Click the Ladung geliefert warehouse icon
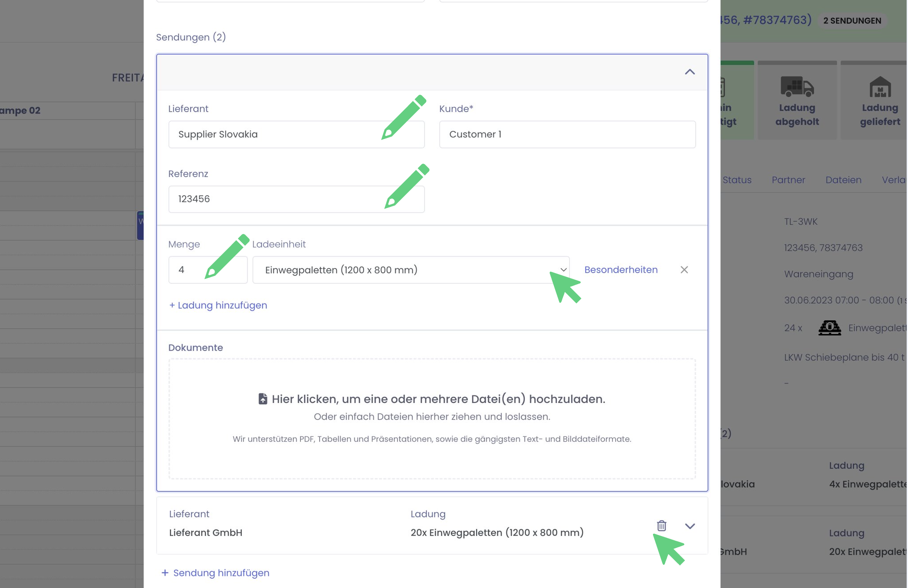The height and width of the screenshot is (588, 908). click(880, 86)
